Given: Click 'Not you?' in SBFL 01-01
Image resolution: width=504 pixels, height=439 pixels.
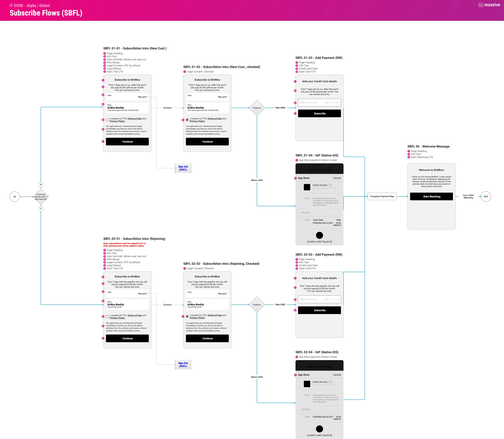Looking at the screenshot, I should pos(142,97).
